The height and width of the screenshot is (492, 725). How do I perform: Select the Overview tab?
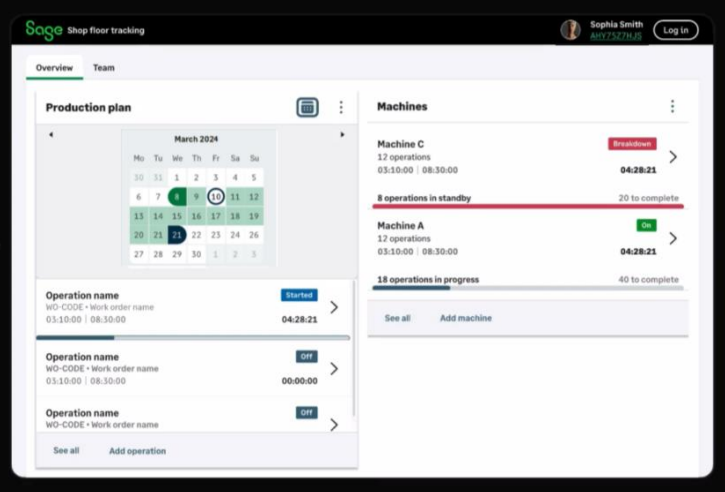[x=54, y=68]
